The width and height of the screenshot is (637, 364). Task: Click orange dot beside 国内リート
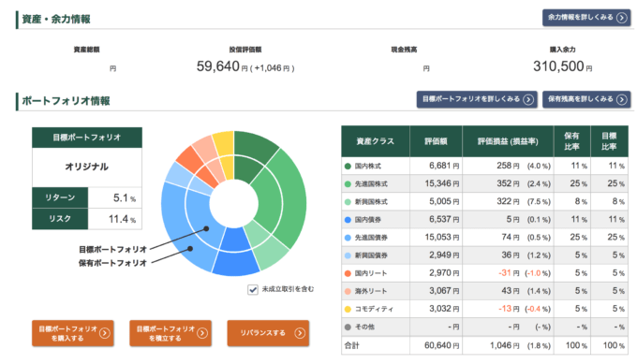348,273
